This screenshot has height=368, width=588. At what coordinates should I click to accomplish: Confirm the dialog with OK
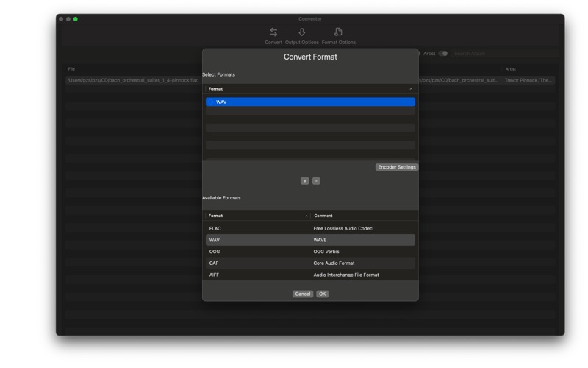tap(322, 294)
